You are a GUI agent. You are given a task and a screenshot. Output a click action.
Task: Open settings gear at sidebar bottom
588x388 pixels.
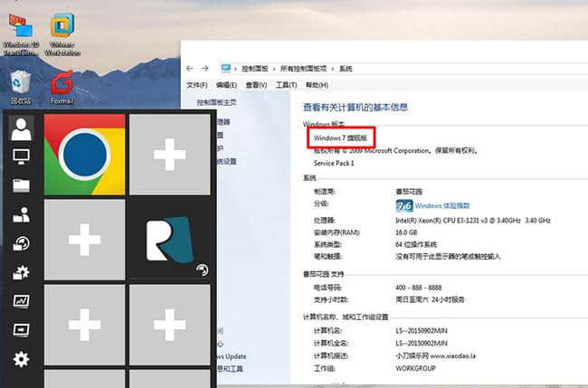point(21,359)
